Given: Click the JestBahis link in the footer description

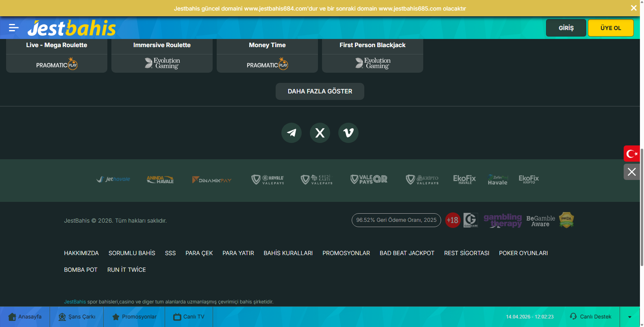Looking at the screenshot, I should click(75, 302).
